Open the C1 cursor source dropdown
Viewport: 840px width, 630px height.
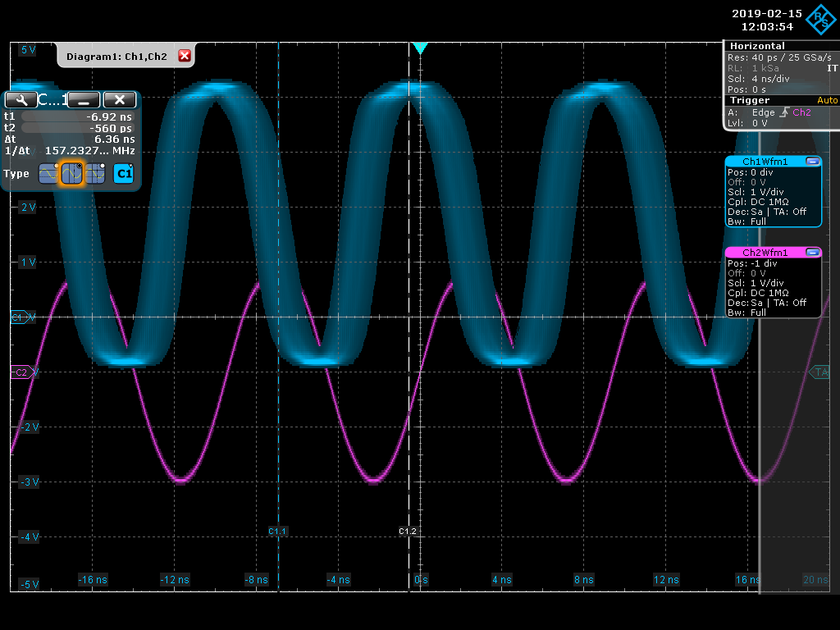123,174
